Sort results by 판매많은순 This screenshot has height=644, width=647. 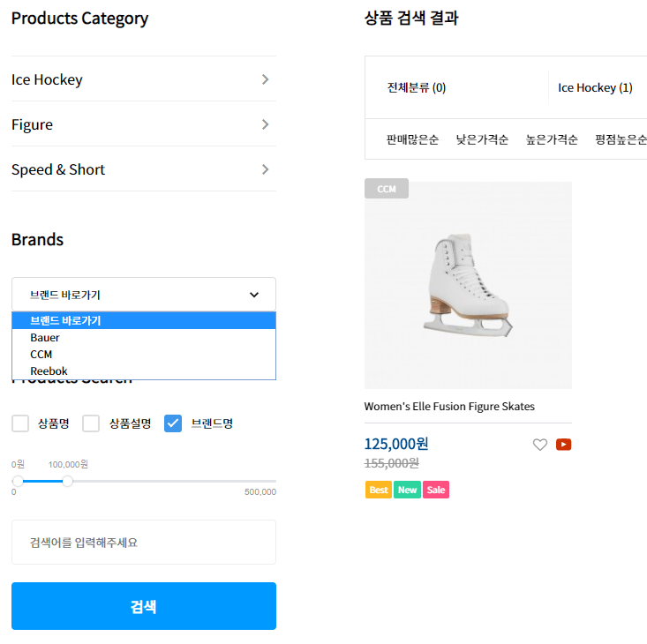tap(412, 139)
